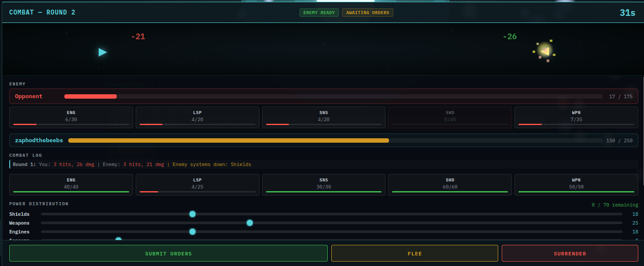Screen dimensions: 644x266
Task: Click the 31s countdown timer
Action: coord(627,12)
